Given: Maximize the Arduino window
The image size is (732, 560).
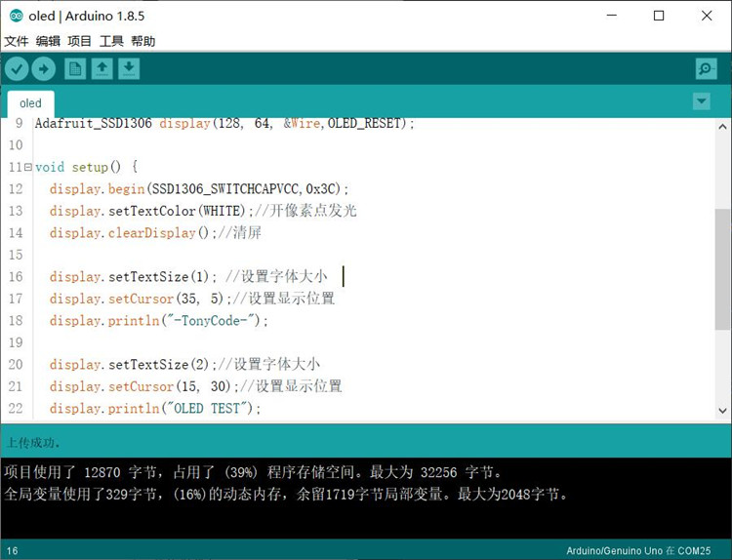Looking at the screenshot, I should pyautogui.click(x=659, y=16).
